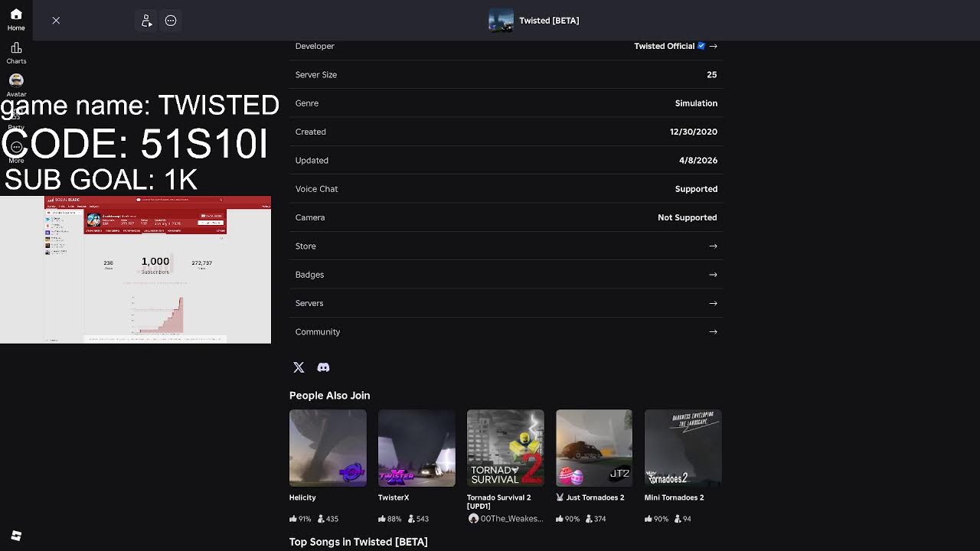Click the Roblox logo icon at bottom left
The image size is (980, 551).
pos(16,536)
